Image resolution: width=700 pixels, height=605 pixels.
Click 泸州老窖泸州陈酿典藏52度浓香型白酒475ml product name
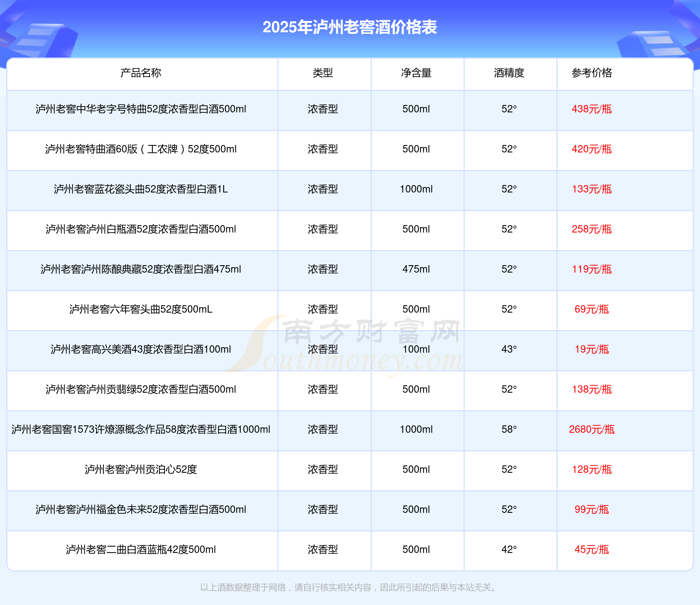point(141,269)
